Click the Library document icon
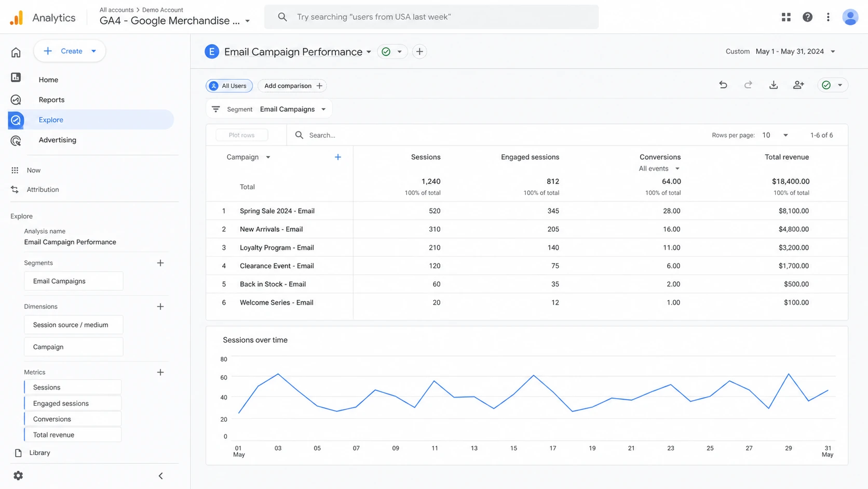The height and width of the screenshot is (489, 868). (x=18, y=453)
